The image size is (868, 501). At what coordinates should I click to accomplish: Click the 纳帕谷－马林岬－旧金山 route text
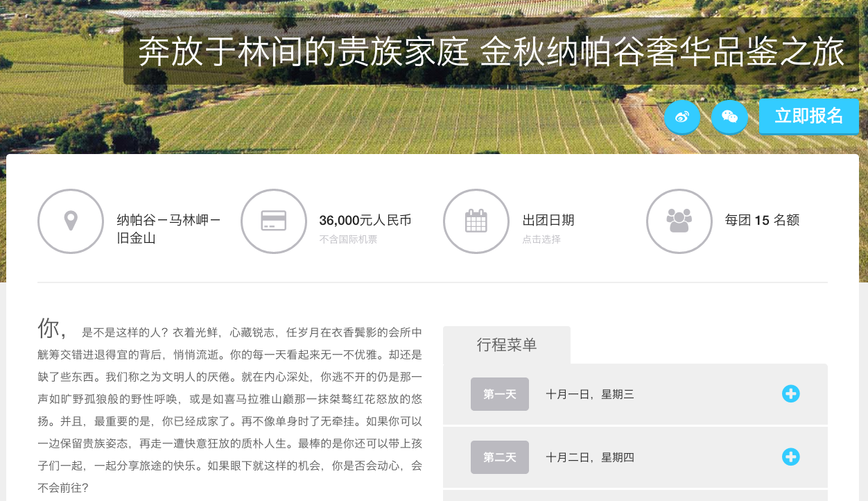tap(169, 229)
